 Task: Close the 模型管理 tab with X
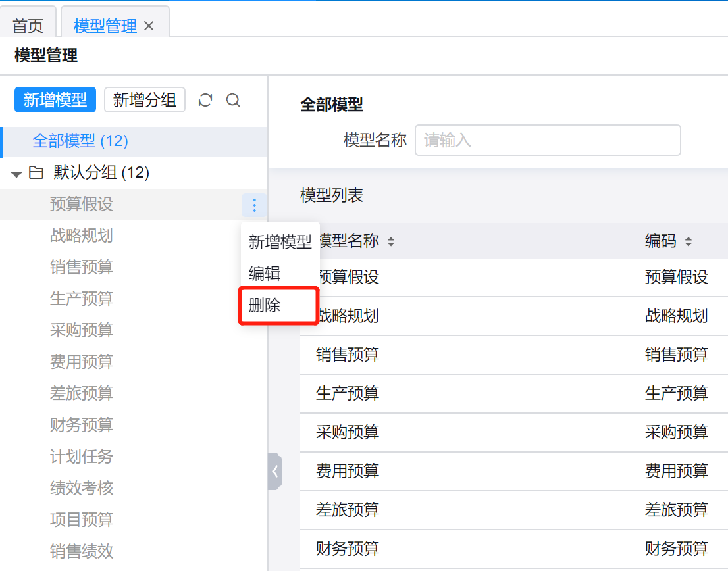point(149,26)
